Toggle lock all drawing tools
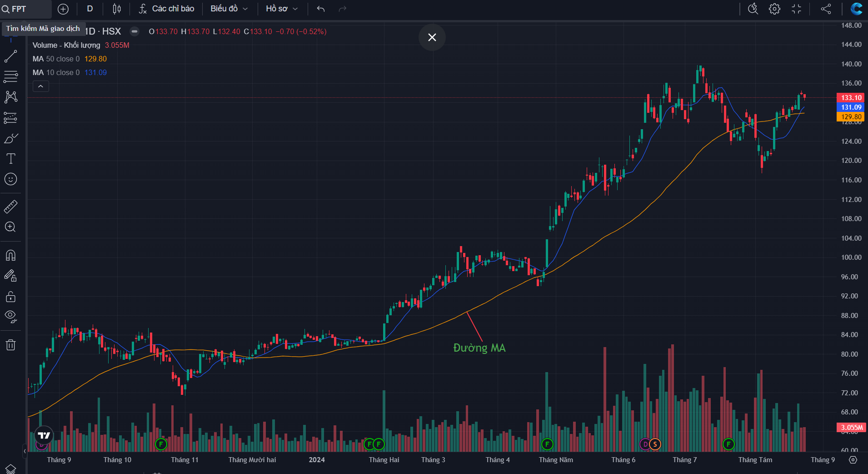 10,297
